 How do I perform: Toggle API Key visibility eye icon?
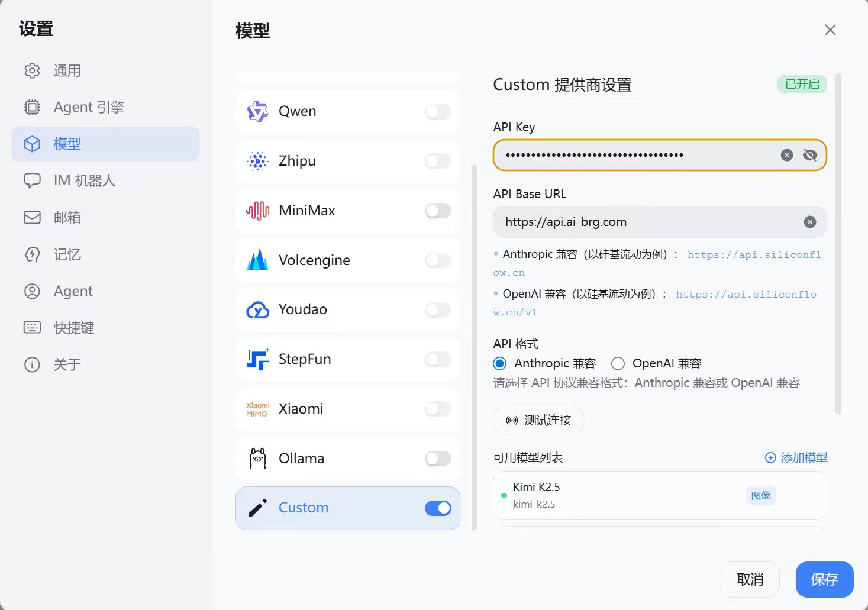click(810, 155)
